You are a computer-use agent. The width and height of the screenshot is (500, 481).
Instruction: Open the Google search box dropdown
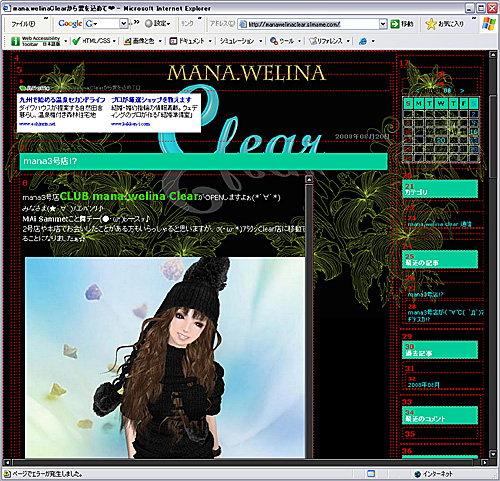click(x=123, y=23)
